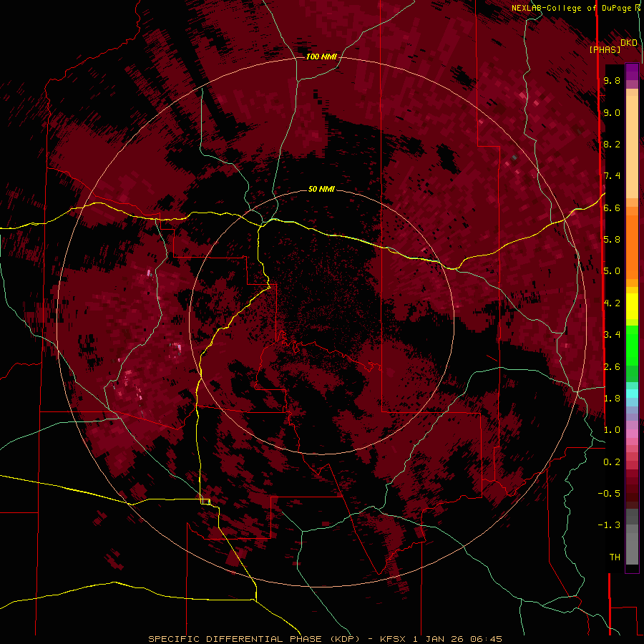Click the -1.3 scale value

point(609,525)
